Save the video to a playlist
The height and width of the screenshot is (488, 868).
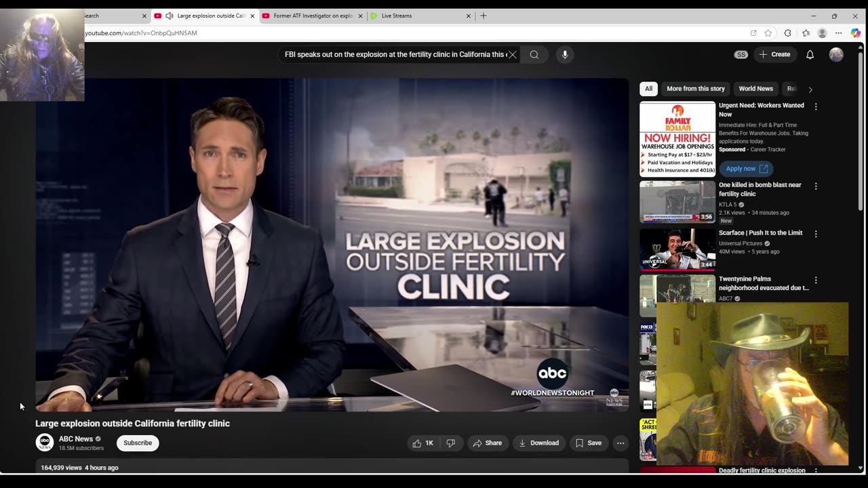click(x=589, y=443)
